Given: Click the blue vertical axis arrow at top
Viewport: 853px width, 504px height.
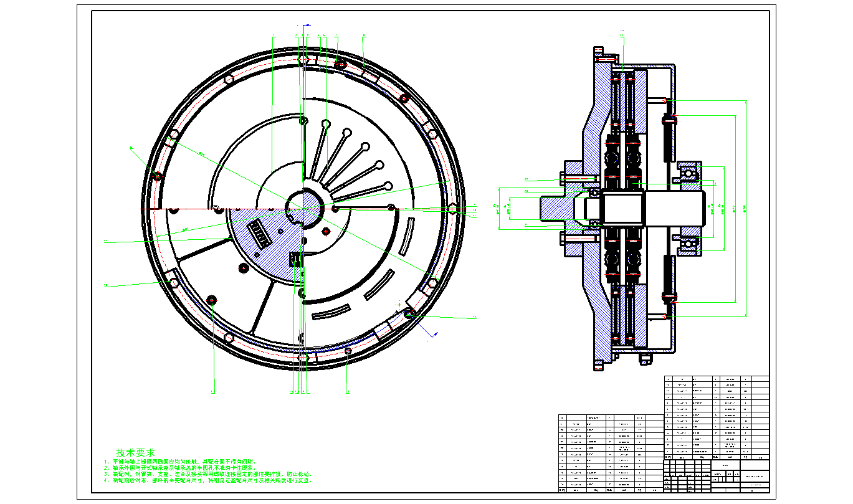Looking at the screenshot, I should tap(303, 30).
